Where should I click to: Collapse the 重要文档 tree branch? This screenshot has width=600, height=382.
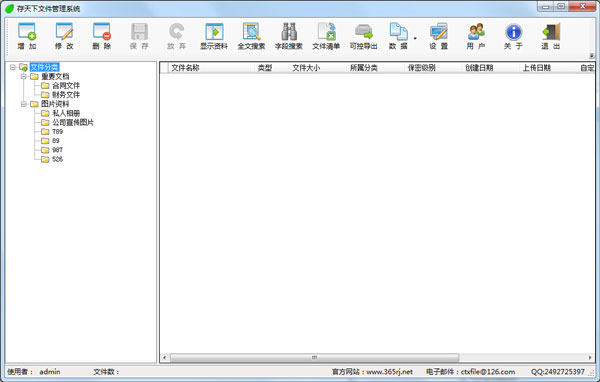click(x=24, y=77)
